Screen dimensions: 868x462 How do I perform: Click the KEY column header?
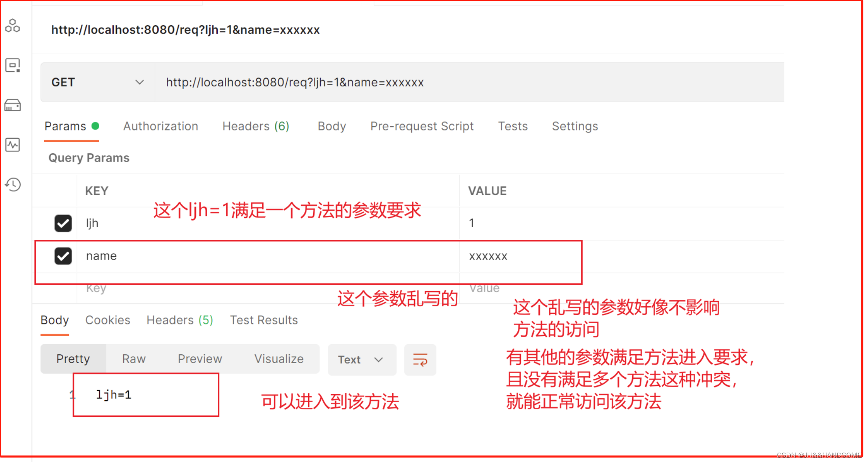tap(97, 191)
